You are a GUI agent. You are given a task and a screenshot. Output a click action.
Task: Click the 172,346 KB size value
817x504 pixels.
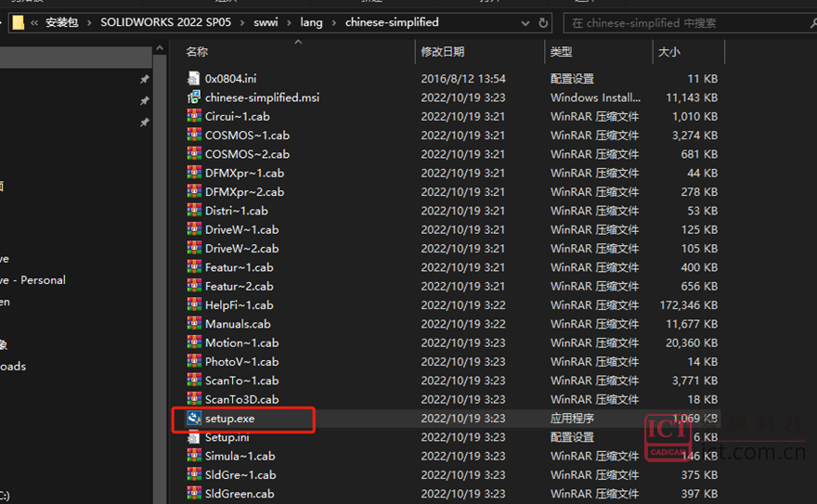click(x=689, y=305)
